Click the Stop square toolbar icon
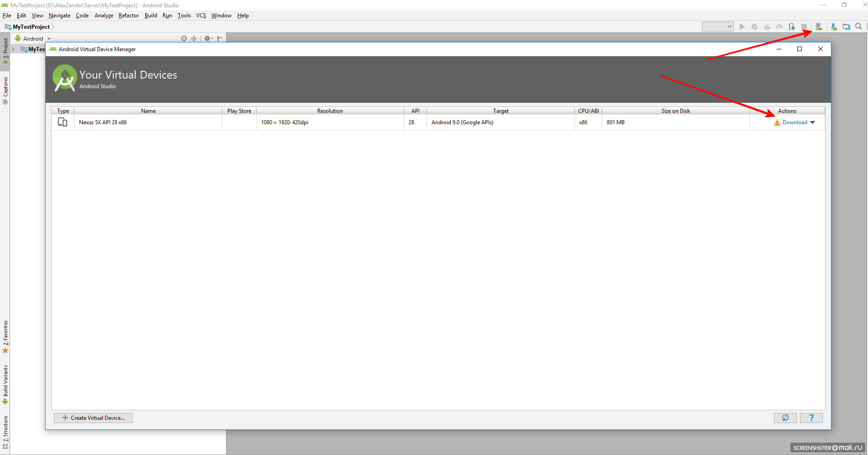This screenshot has height=455, width=868. 804,27
